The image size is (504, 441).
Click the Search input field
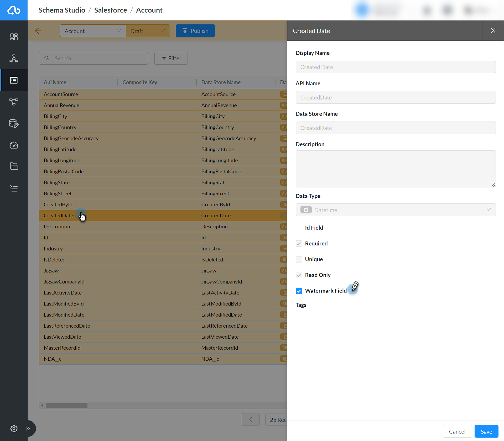click(x=94, y=58)
